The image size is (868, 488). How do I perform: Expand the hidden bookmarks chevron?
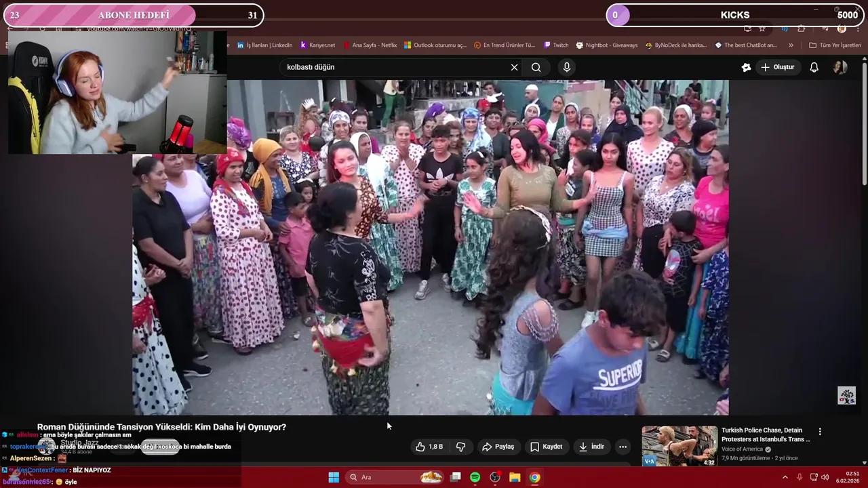[791, 45]
